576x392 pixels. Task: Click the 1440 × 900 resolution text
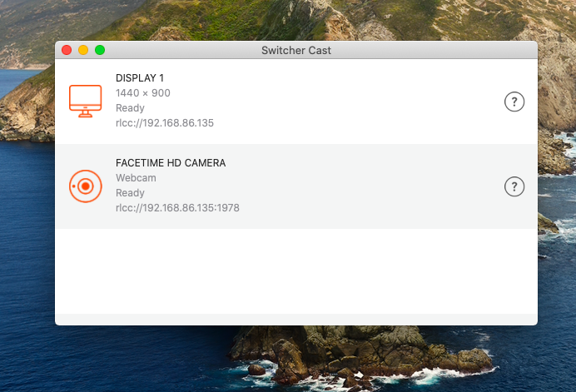143,93
